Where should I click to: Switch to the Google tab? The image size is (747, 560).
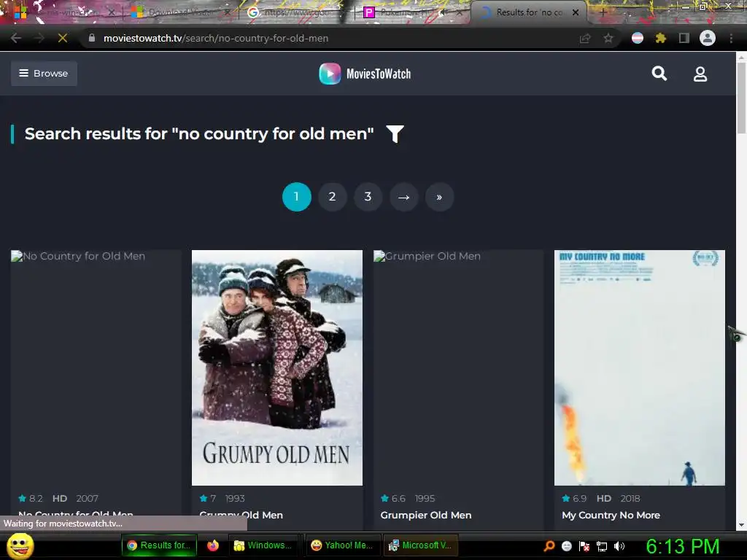[x=295, y=12]
